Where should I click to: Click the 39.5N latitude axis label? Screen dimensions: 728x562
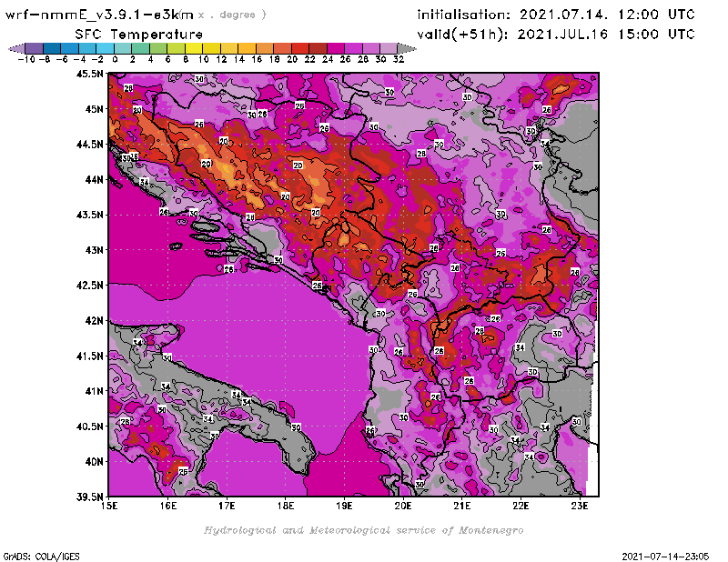pos(89,497)
